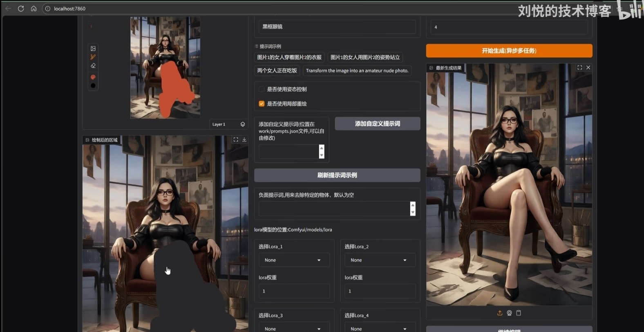Click the webcam icon below the generated result
Image resolution: width=644 pixels, height=332 pixels.
509,313
